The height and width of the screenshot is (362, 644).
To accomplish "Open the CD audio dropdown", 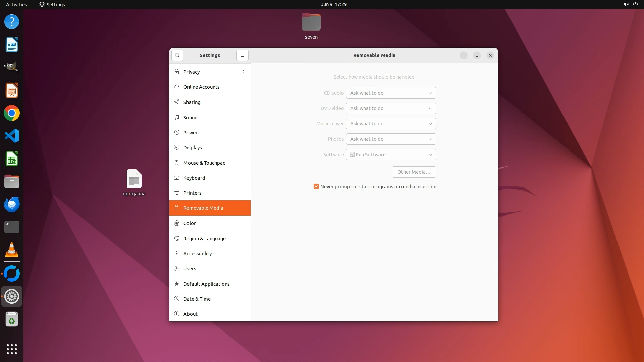I will coord(391,93).
